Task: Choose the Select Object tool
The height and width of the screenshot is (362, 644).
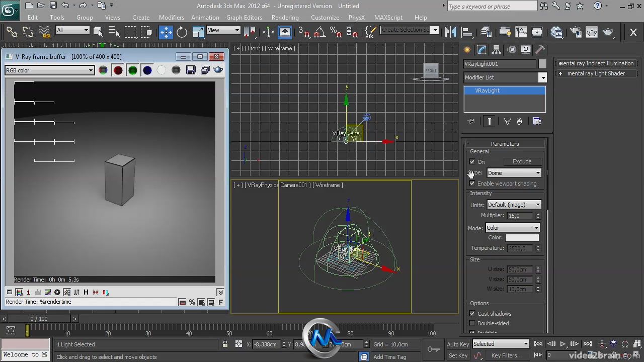Action: [x=98, y=32]
